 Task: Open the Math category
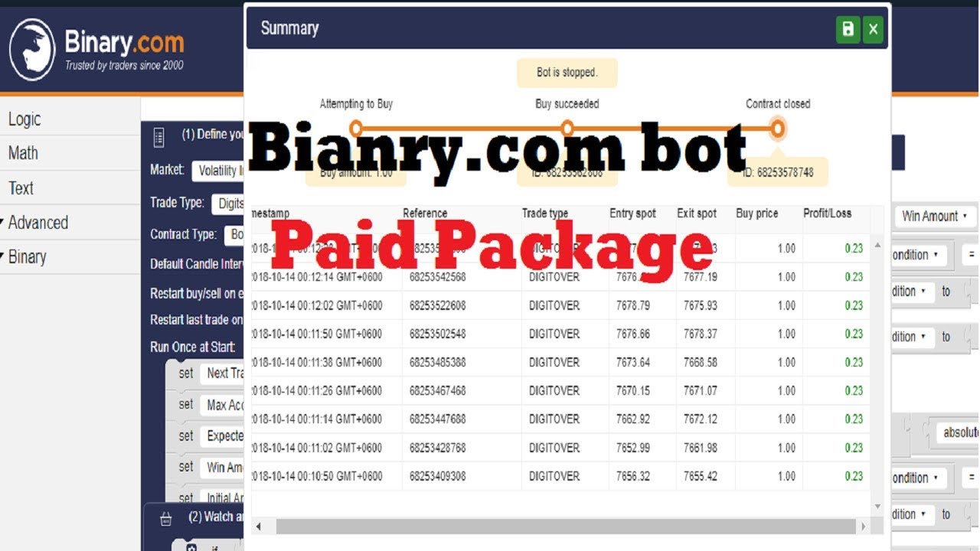(23, 153)
